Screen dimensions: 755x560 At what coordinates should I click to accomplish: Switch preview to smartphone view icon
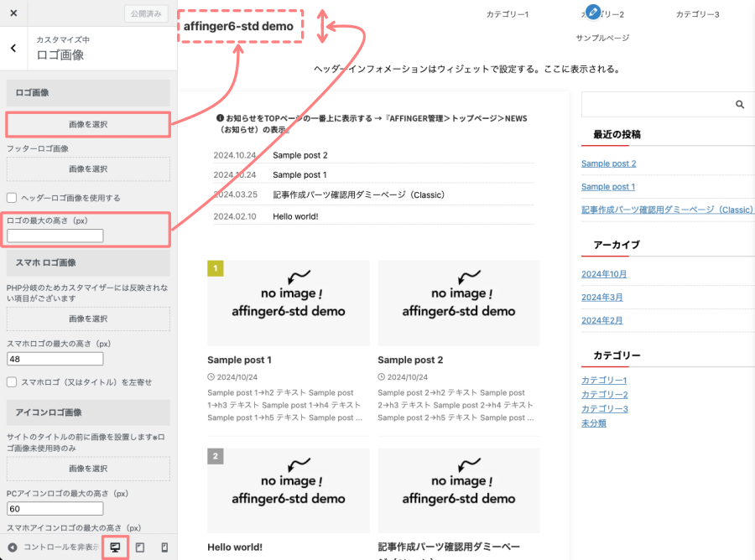[x=164, y=547]
